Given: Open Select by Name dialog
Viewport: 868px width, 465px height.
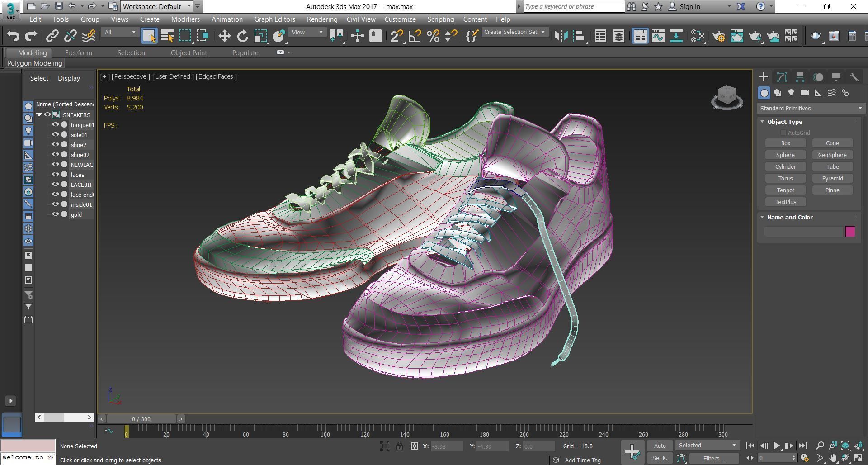Looking at the screenshot, I should [167, 36].
